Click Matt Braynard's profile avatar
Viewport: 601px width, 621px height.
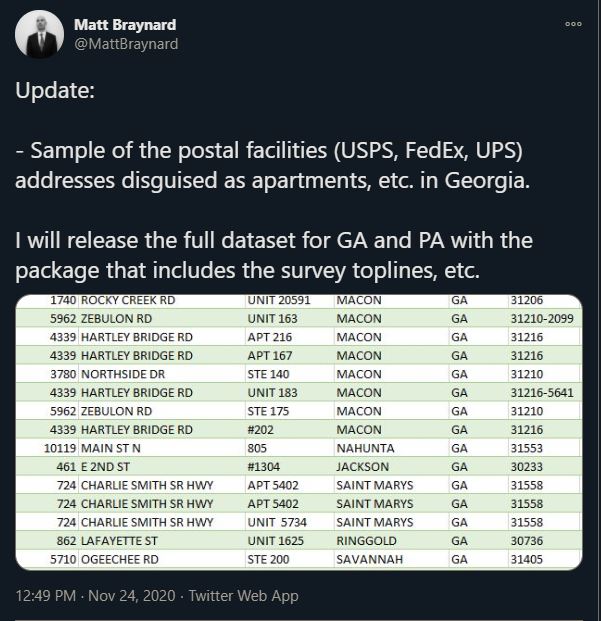[x=39, y=34]
